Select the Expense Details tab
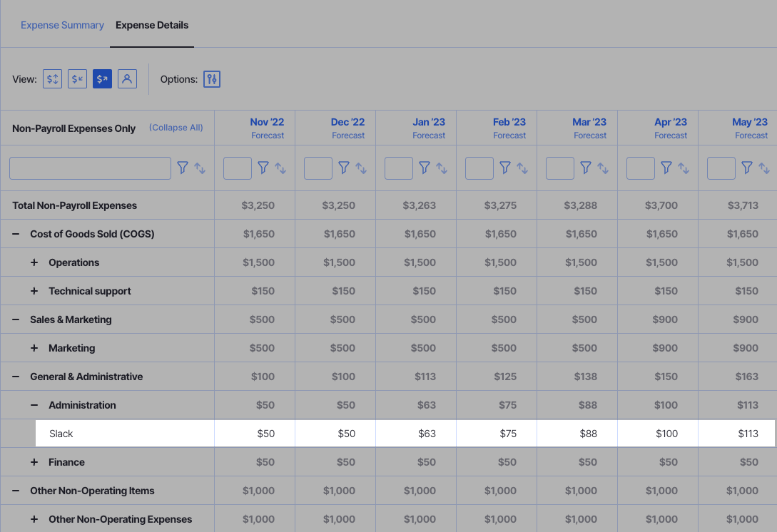 151,25
